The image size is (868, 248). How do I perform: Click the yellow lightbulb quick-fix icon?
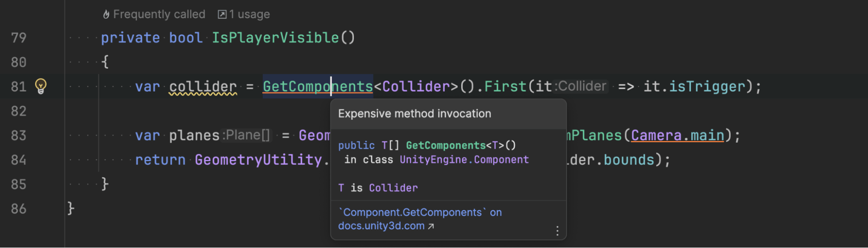click(41, 86)
